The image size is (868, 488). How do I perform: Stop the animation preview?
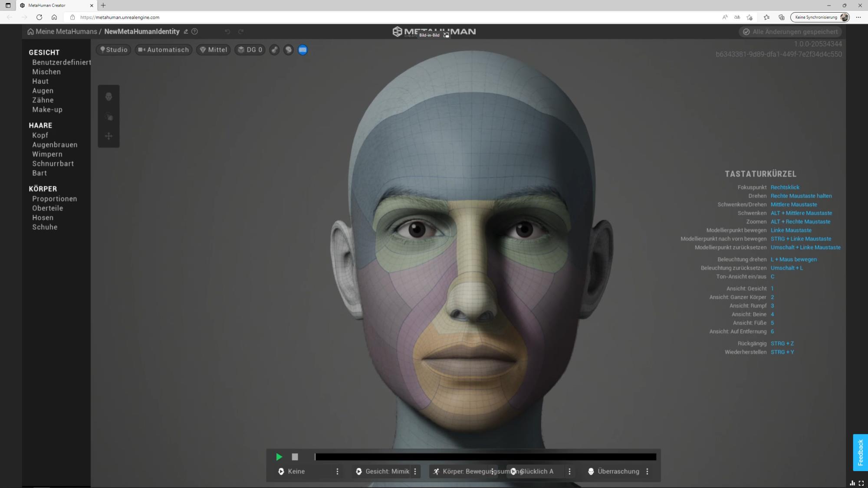tap(295, 457)
